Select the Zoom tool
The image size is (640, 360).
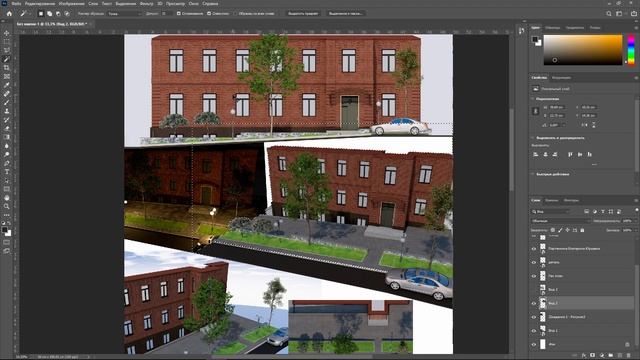pos(7,206)
